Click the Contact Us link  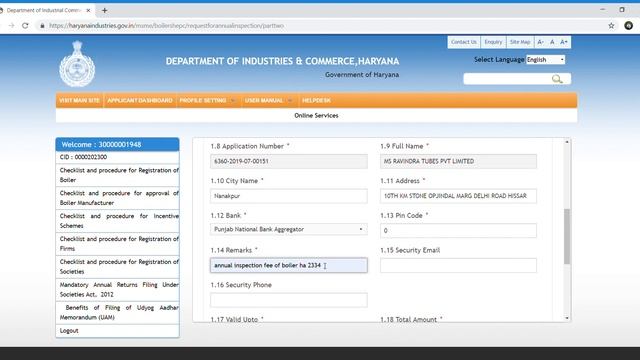point(464,42)
